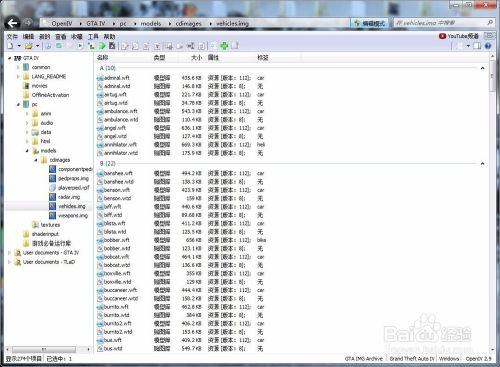Collapse the A (10) group chevron
This screenshot has width=500, height=367.
click(x=482, y=68)
